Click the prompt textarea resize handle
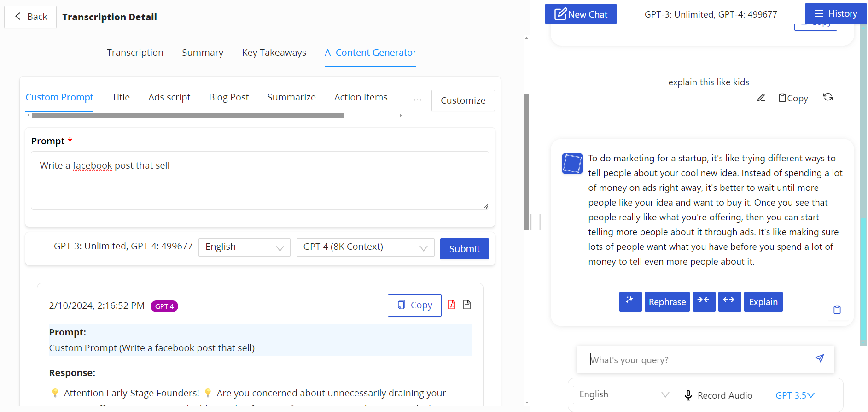Screen dimensions: 868x412 point(486,206)
